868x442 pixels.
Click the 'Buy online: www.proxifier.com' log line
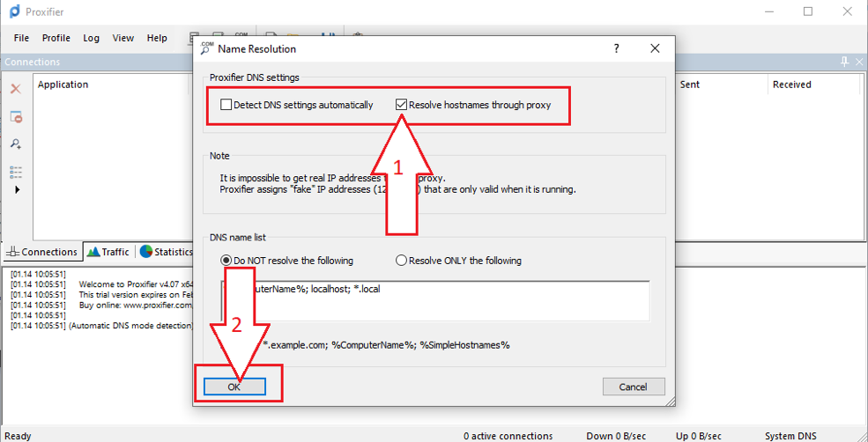pyautogui.click(x=135, y=305)
